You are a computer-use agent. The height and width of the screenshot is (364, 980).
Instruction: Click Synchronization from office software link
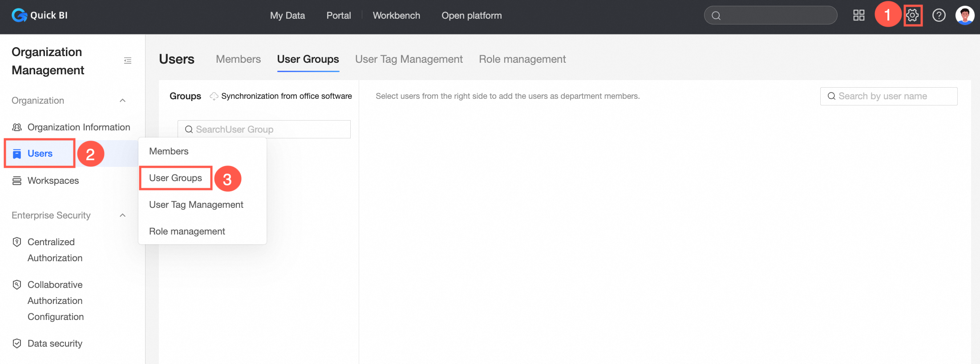(286, 96)
